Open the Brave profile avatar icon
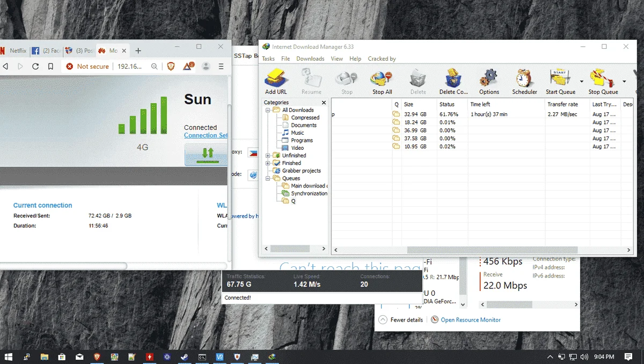The height and width of the screenshot is (364, 644). click(206, 67)
